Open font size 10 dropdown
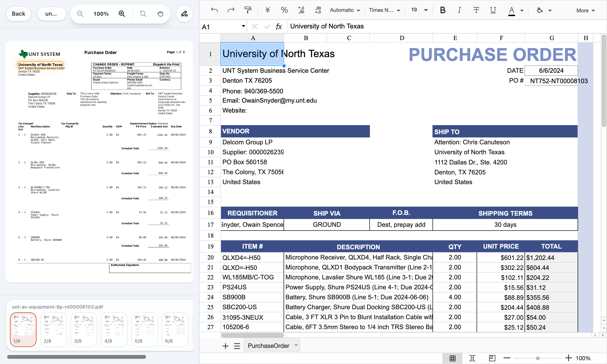 point(419,10)
